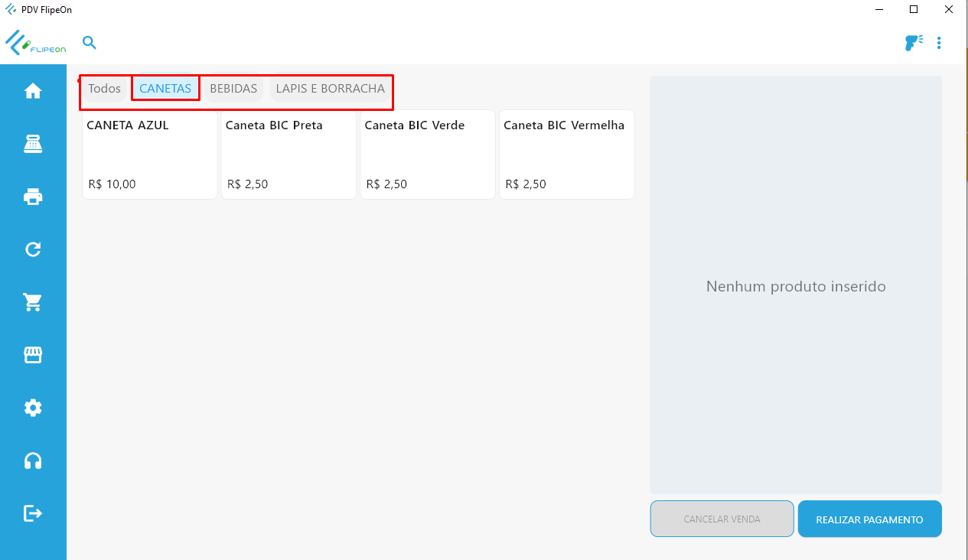Add Caneta BIC Vermelha product card
The width and height of the screenshot is (968, 560).
click(x=566, y=155)
